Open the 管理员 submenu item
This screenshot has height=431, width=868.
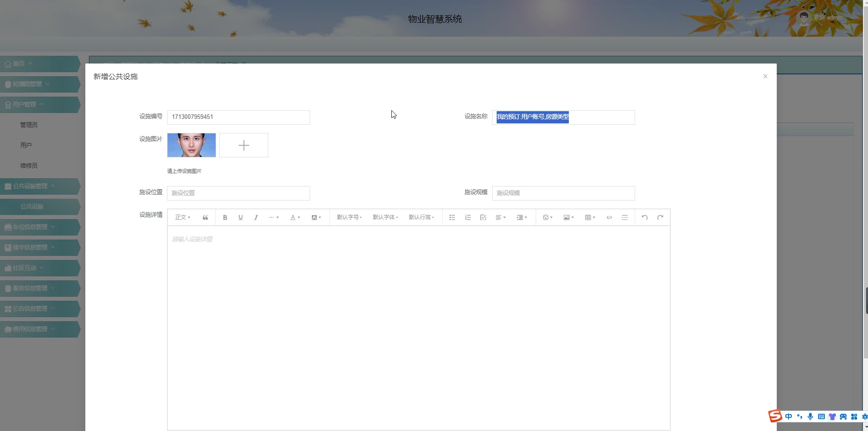point(29,125)
